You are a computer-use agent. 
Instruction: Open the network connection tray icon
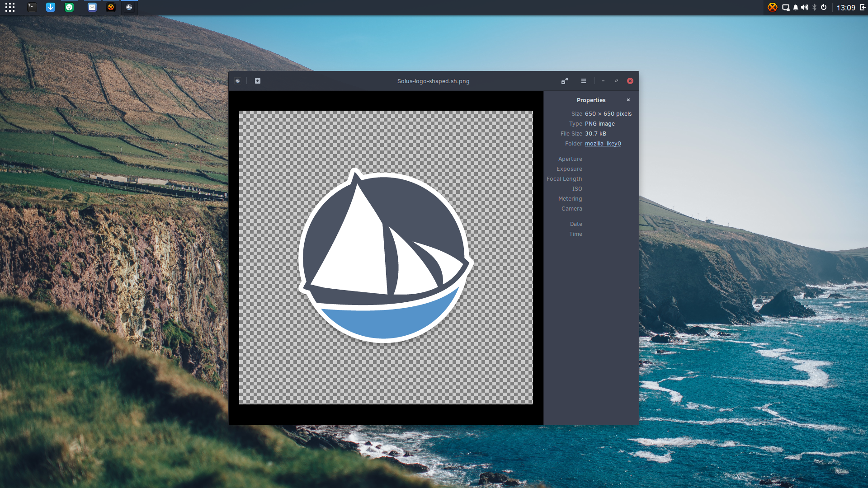pyautogui.click(x=786, y=7)
